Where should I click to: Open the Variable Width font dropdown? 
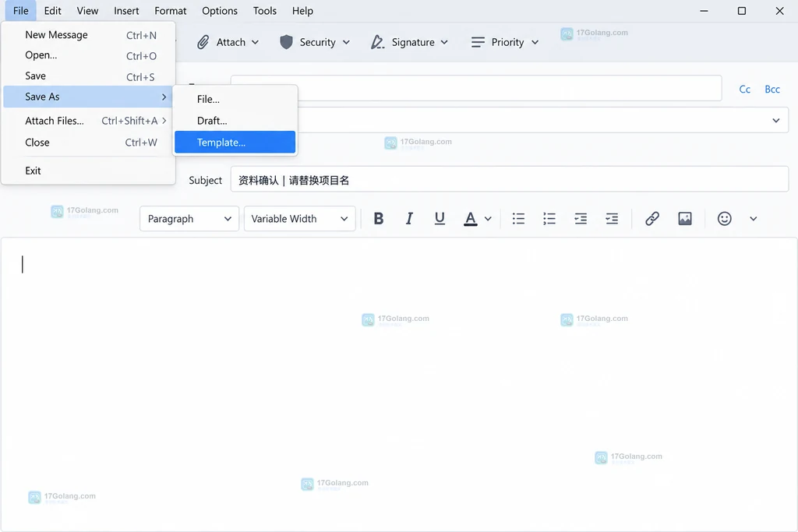(300, 219)
